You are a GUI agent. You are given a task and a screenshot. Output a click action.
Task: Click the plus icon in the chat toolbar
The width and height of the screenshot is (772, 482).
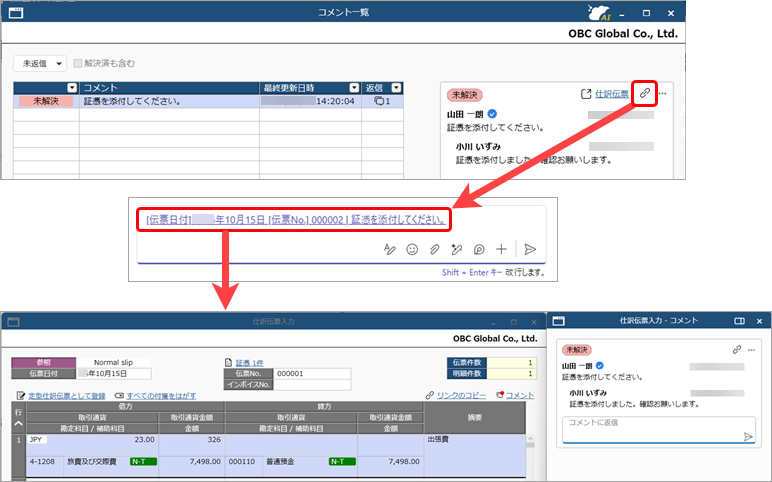coord(501,249)
